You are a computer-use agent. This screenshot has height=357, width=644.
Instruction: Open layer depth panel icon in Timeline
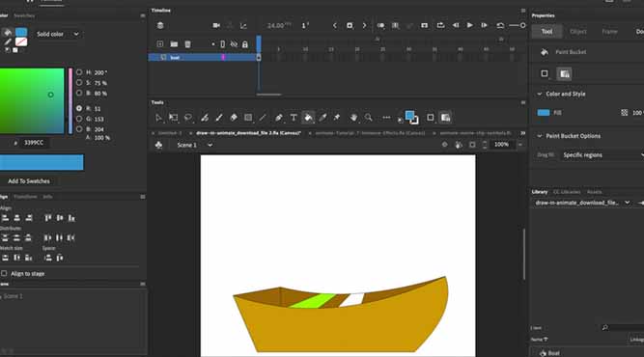[243, 25]
